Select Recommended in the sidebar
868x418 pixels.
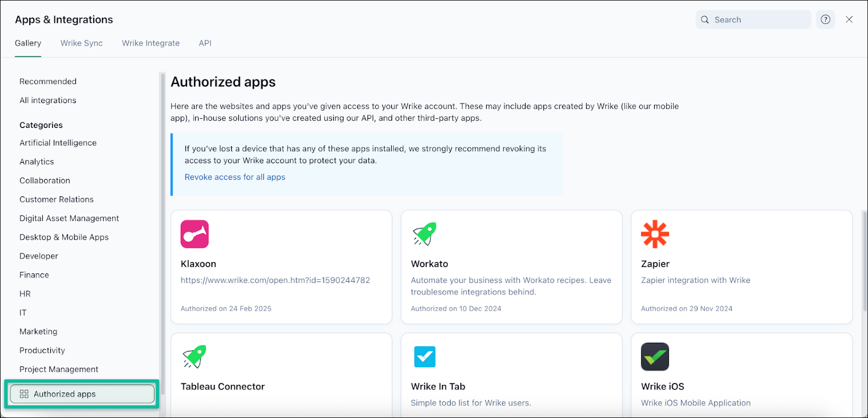[48, 81]
